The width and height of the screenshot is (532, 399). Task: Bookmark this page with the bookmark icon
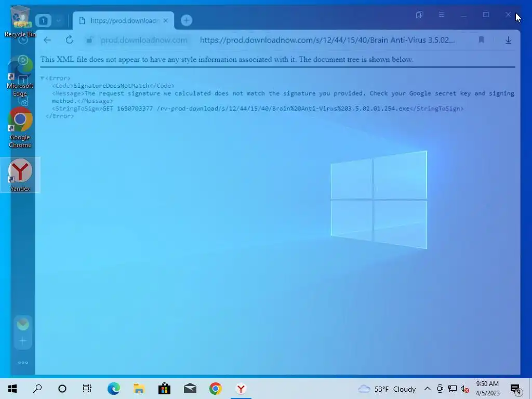pyautogui.click(x=481, y=40)
